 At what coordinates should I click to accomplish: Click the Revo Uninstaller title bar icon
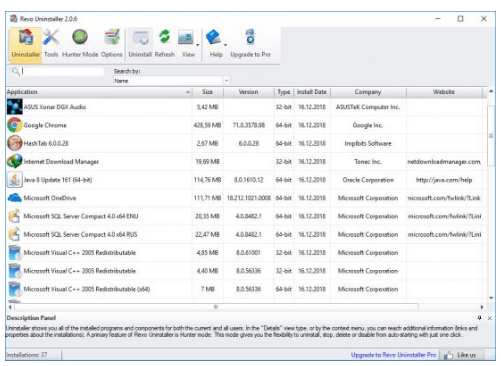[x=14, y=19]
